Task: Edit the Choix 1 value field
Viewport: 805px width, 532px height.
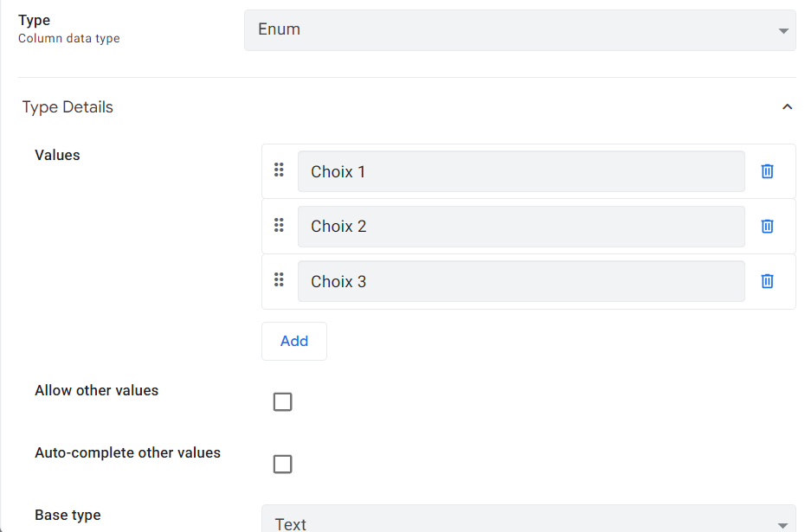Action: 521,171
